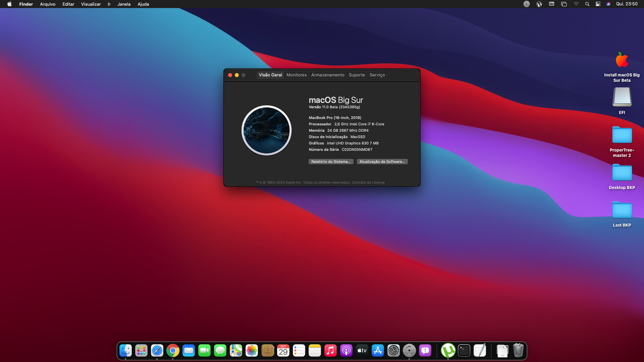
Task: Click the version text 11.0 Beta (20A5395g)
Action: (x=341, y=107)
